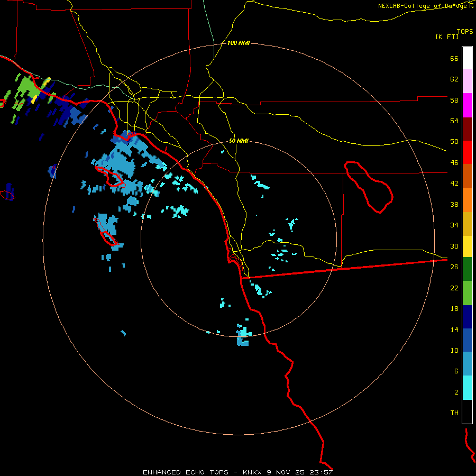Click the navy legend swatch

pyautogui.click(x=467, y=317)
